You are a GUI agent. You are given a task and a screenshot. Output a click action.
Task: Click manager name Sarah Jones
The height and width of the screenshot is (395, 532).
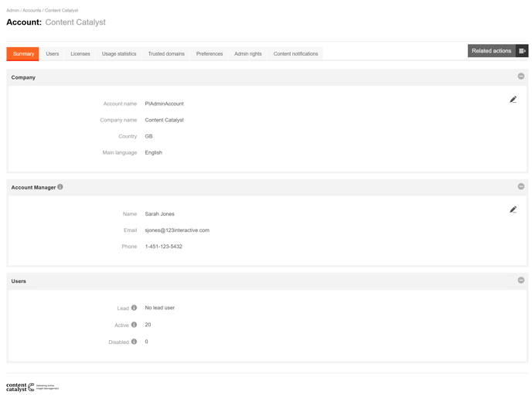(159, 214)
